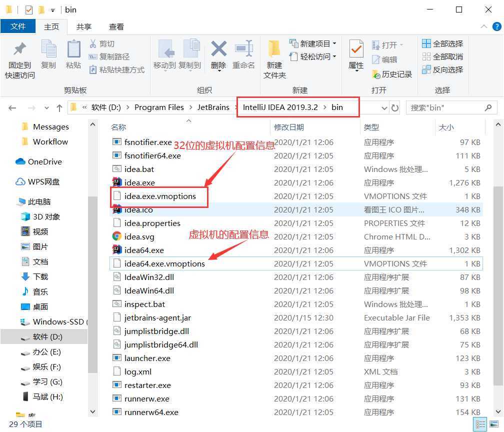This screenshot has height=432, width=504.
Task: Switch to the Home (主页) tab
Action: [51, 26]
